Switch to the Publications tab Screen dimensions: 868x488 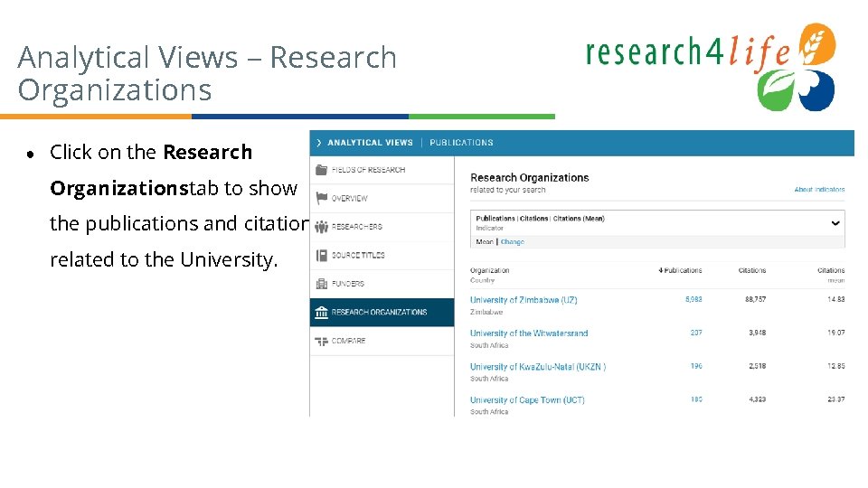pyautogui.click(x=461, y=143)
